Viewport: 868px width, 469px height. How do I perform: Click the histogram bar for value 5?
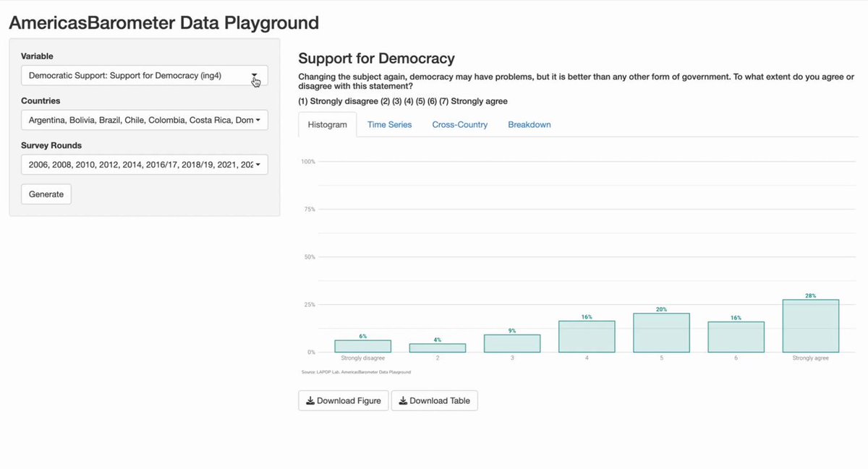pos(661,333)
